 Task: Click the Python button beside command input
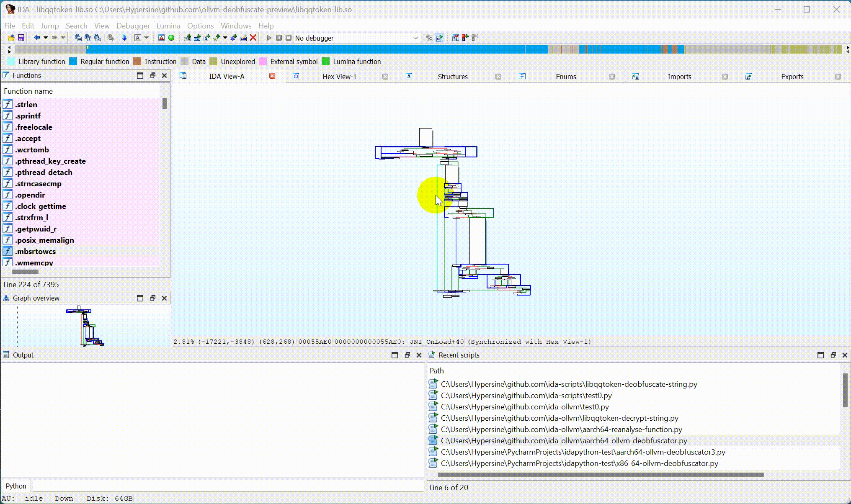(x=16, y=486)
